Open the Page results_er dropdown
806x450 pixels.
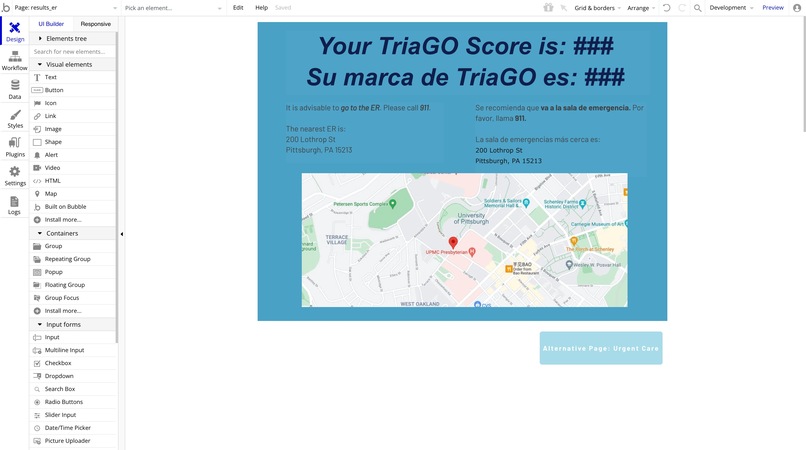point(65,8)
